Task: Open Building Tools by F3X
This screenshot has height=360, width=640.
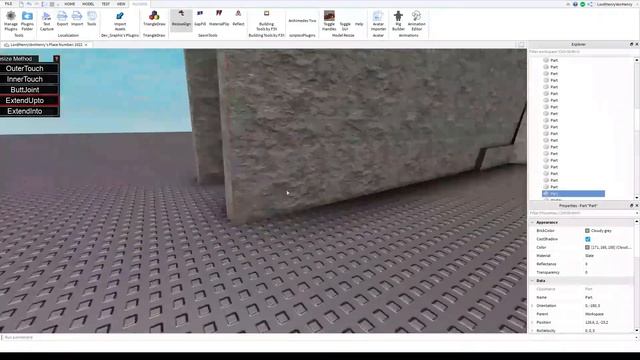Action: coord(267,21)
